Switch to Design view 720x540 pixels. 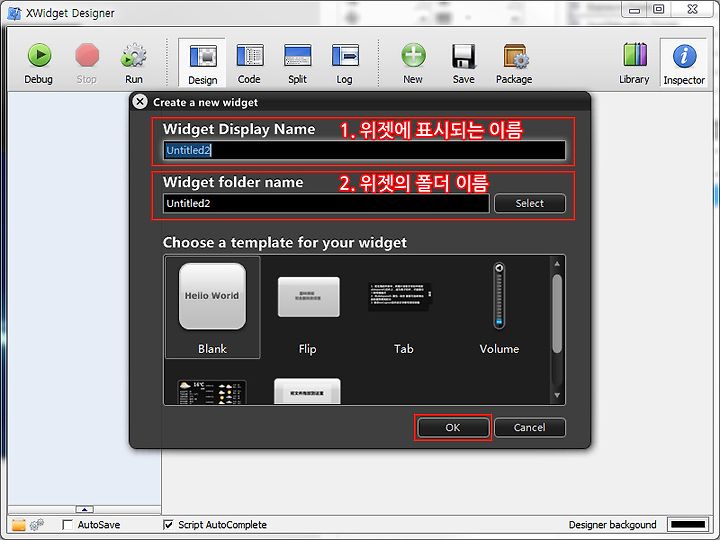(202, 63)
